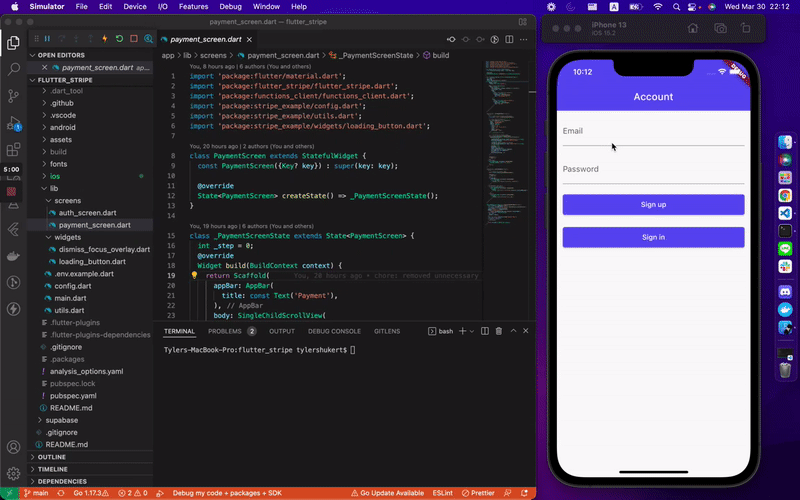Expand the supabase folder
The width and height of the screenshot is (800, 500).
[61, 420]
